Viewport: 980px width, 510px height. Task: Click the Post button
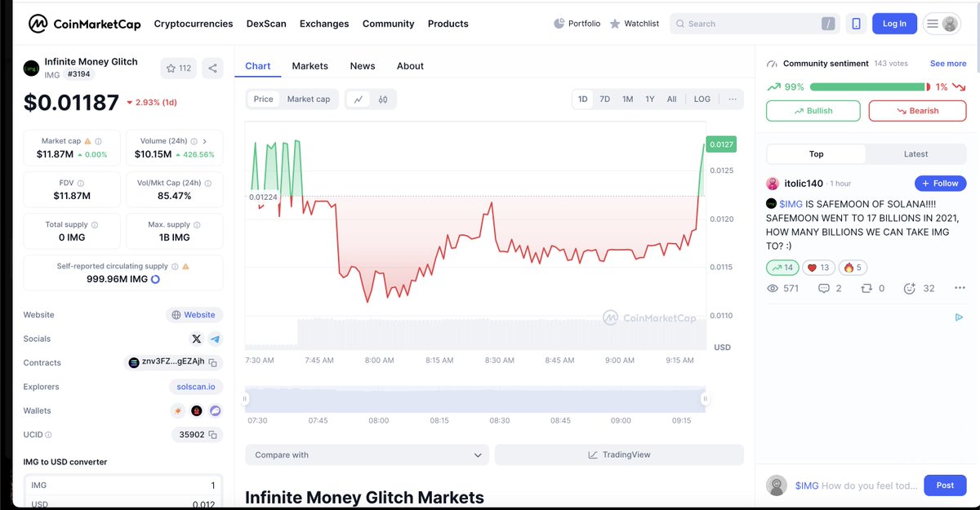coord(945,486)
